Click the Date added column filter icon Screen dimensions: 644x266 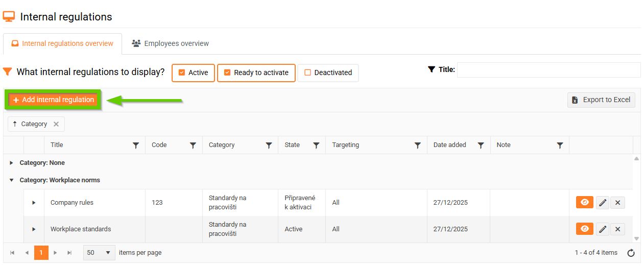click(x=481, y=146)
